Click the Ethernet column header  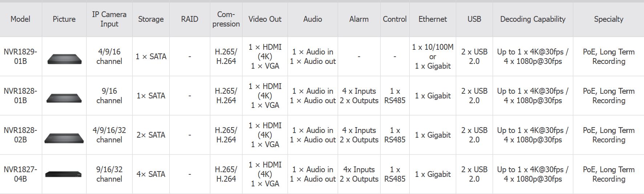coord(433,19)
